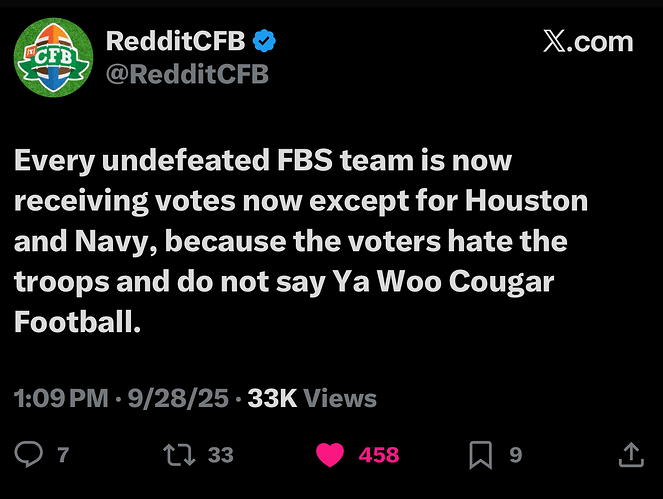Toggle the bookmark icon on the post
Screen dimensions: 663x499
point(482,455)
